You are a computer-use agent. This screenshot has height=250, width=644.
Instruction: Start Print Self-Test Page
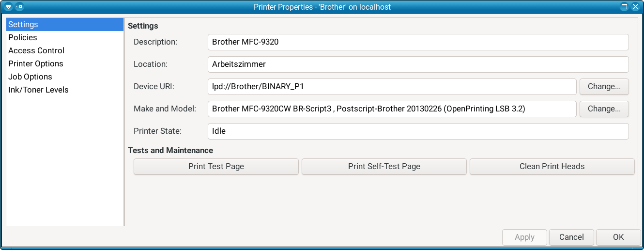click(x=384, y=166)
